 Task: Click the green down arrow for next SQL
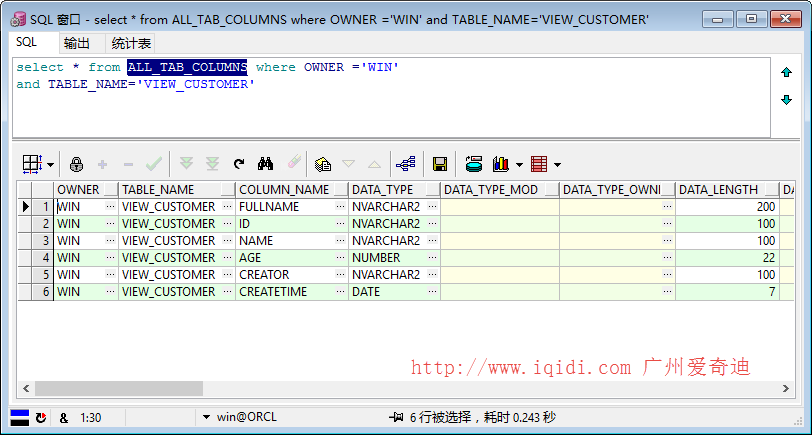[x=786, y=100]
